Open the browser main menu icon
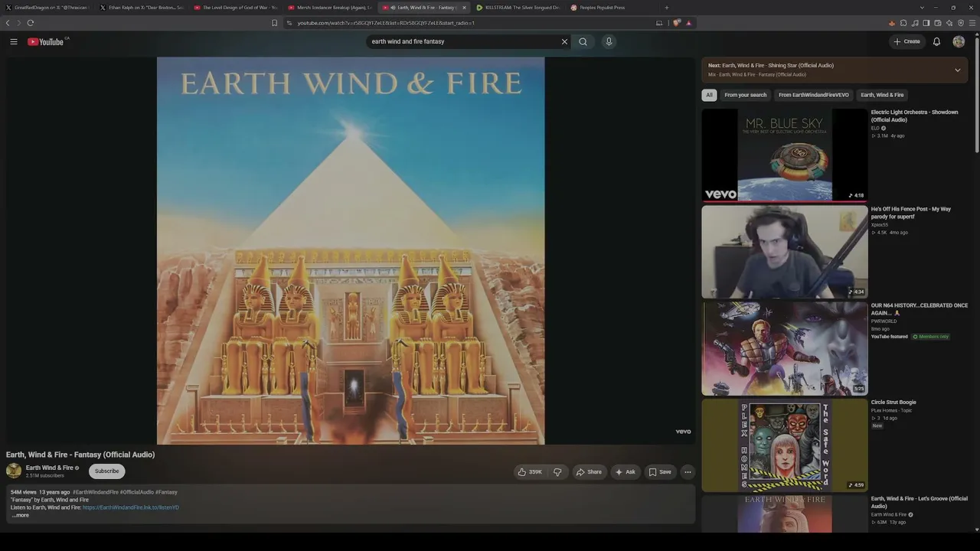This screenshot has height=551, width=980. pyautogui.click(x=973, y=23)
